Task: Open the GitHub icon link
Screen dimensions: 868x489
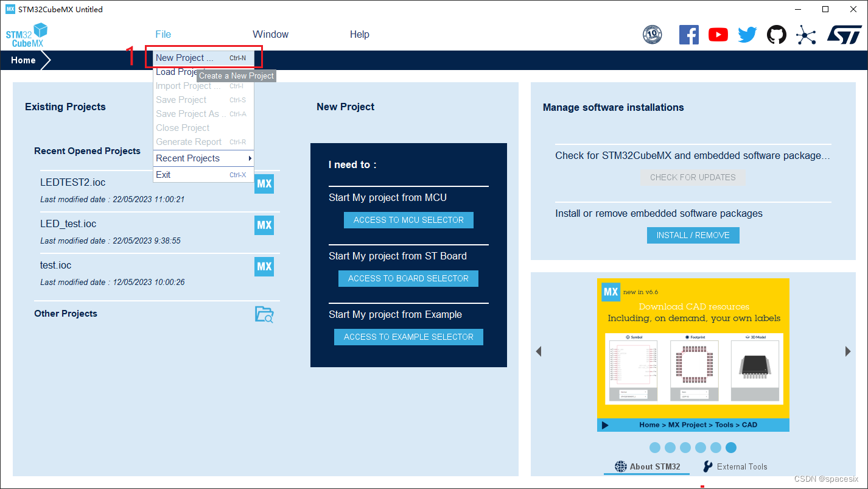Action: (776, 35)
